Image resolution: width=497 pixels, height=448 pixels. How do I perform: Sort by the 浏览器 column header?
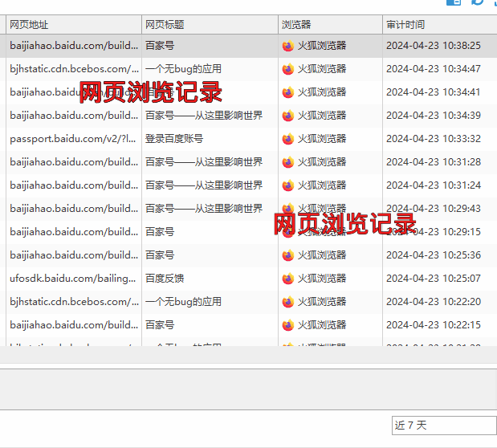[x=330, y=25]
